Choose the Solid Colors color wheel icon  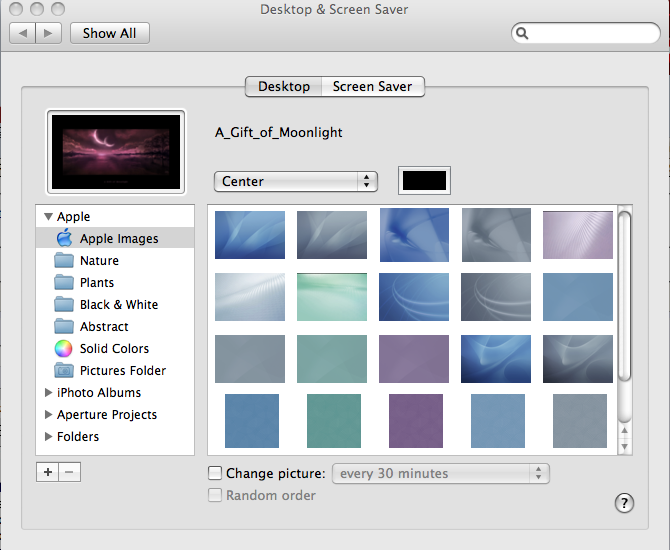(64, 348)
